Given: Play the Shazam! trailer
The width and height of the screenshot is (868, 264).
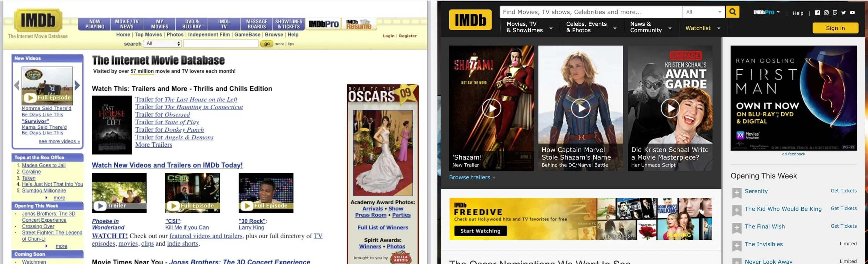Looking at the screenshot, I should tap(491, 108).
